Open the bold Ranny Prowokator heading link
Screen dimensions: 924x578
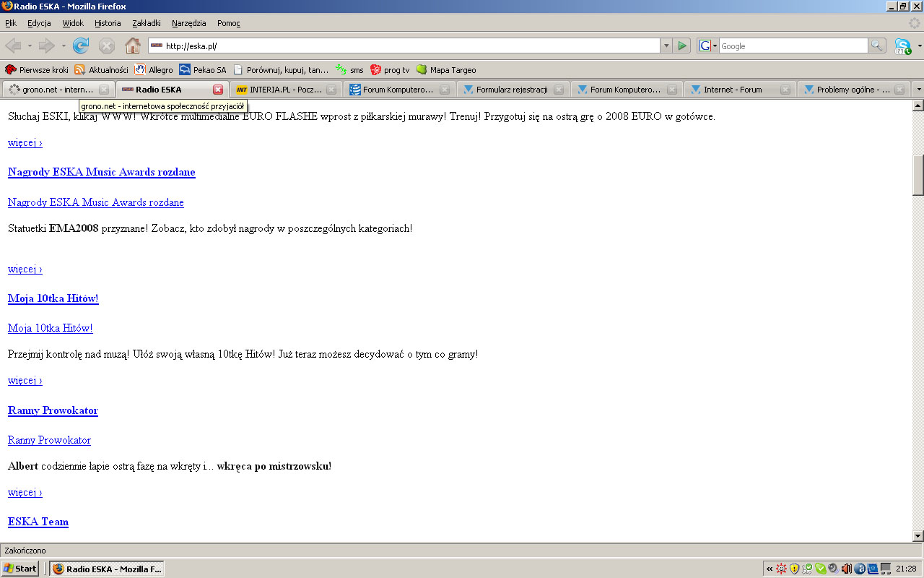pos(53,410)
